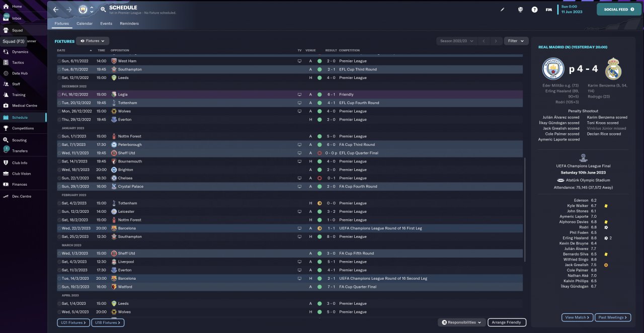Click the pencil edit icon
The width and height of the screenshot is (644, 333).
pyautogui.click(x=502, y=10)
